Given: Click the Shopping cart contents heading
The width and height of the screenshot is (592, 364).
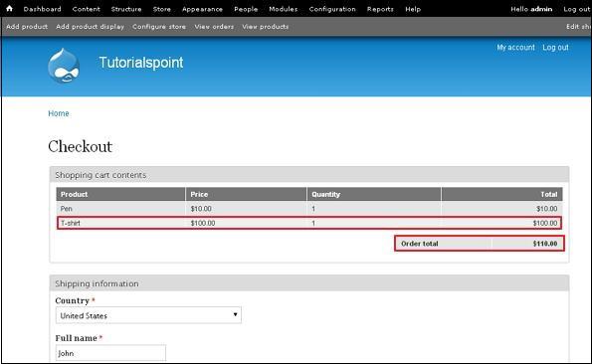Looking at the screenshot, I should 100,175.
